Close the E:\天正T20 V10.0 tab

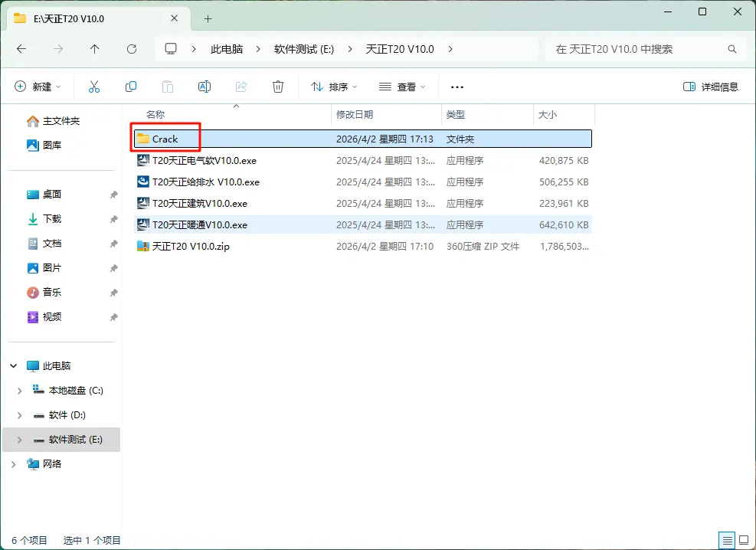[175, 18]
